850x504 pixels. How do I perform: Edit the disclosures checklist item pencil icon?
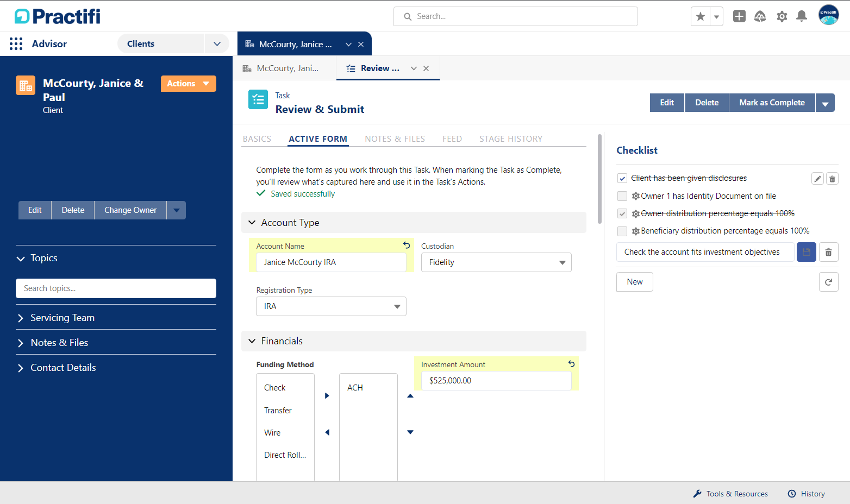click(817, 178)
